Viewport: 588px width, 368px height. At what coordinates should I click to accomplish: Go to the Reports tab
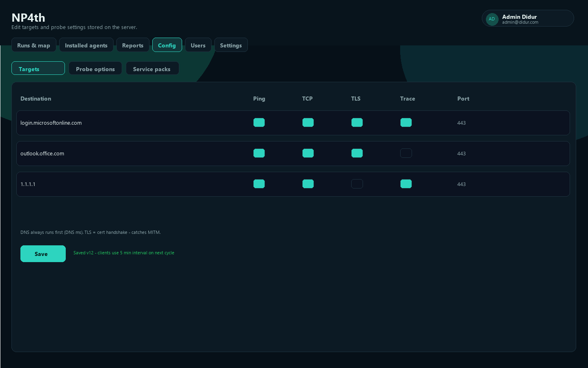(x=133, y=45)
